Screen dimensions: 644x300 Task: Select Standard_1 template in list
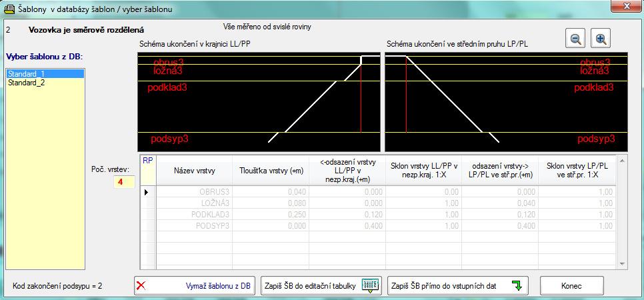tap(45, 74)
